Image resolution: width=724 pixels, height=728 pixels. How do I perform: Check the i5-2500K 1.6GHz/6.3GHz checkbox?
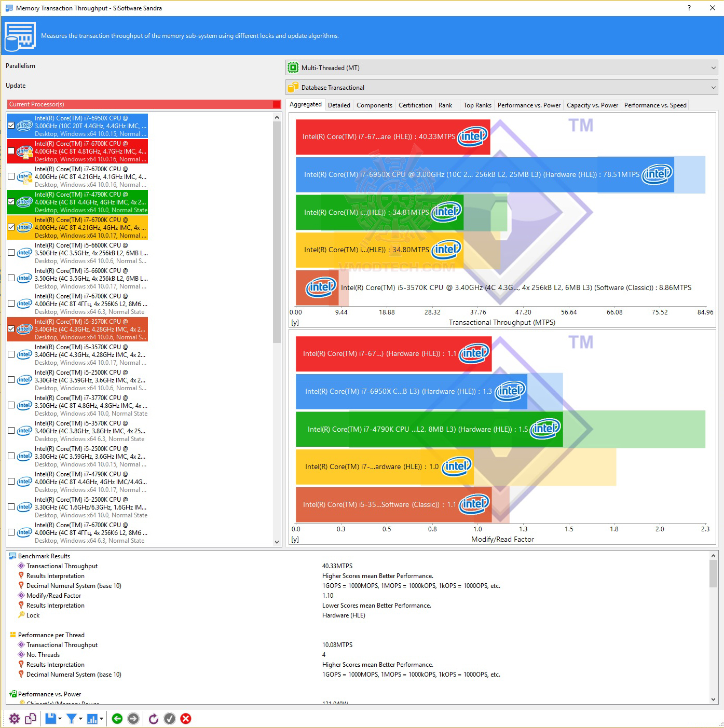[x=11, y=507]
